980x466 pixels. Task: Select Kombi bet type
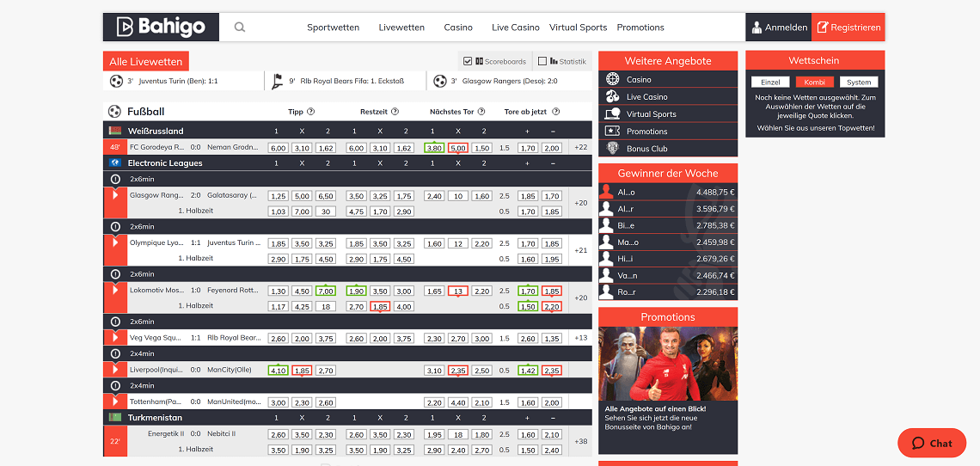click(814, 82)
